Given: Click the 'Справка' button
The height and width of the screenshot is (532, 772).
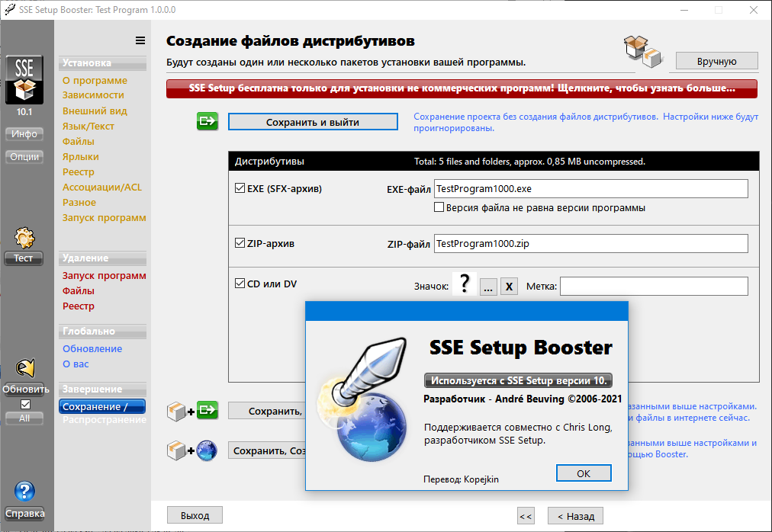Looking at the screenshot, I should [x=24, y=513].
